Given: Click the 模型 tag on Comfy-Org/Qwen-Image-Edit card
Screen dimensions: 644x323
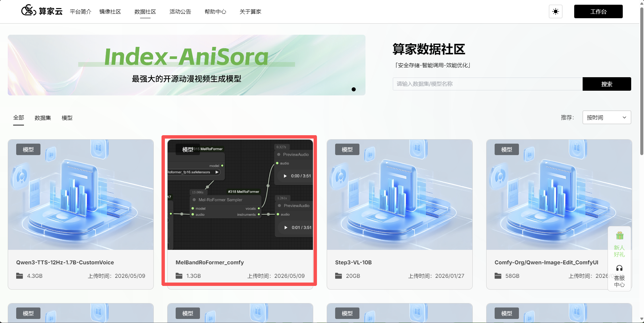Looking at the screenshot, I should point(507,149).
